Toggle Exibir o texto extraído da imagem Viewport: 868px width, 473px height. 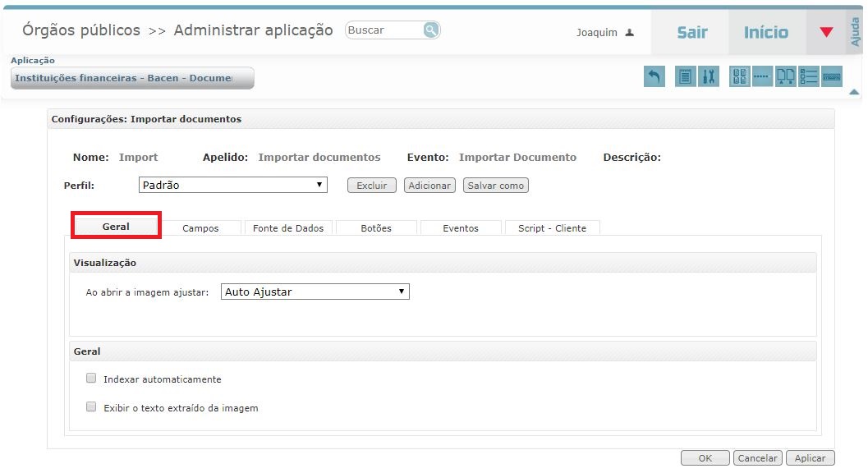[91, 407]
